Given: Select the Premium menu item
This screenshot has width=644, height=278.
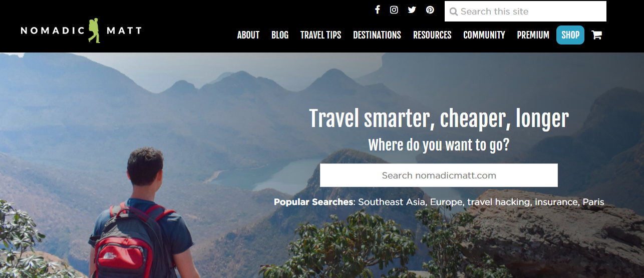Looking at the screenshot, I should tap(533, 35).
